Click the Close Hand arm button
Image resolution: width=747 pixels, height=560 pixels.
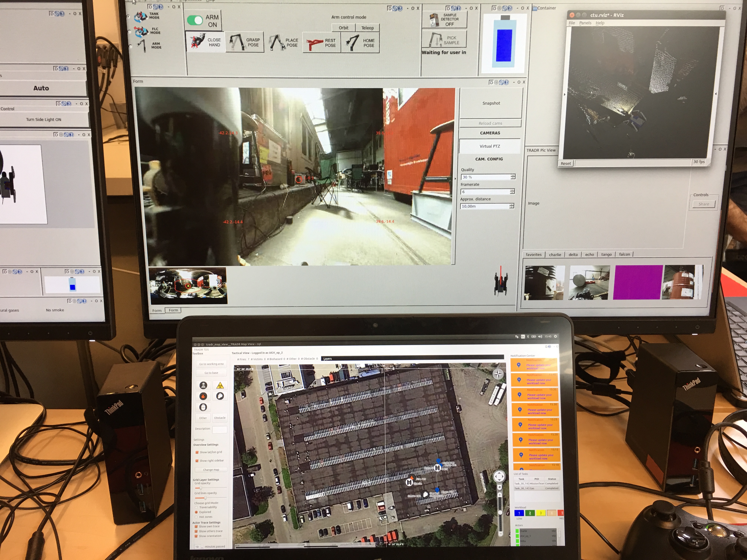coord(205,42)
